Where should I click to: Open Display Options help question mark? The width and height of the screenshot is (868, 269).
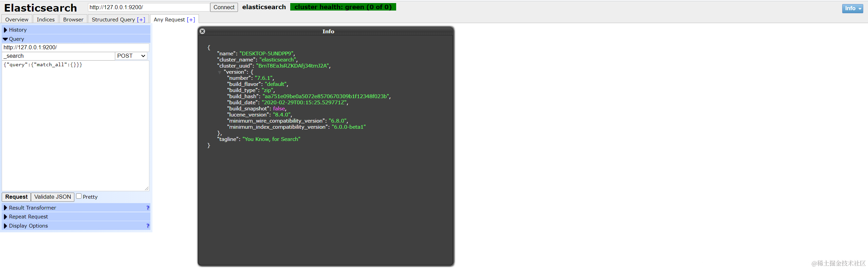[x=148, y=226]
